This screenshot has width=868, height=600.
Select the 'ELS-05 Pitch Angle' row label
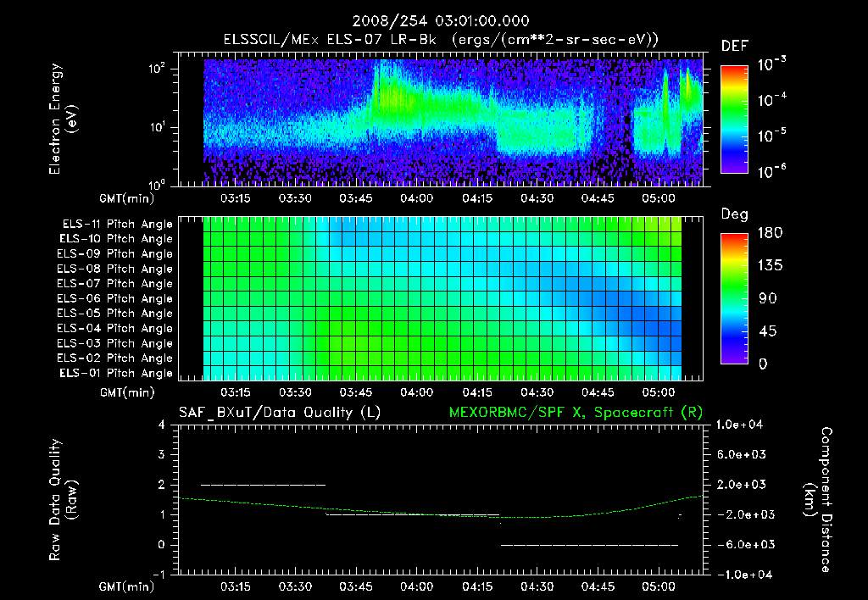[115, 314]
